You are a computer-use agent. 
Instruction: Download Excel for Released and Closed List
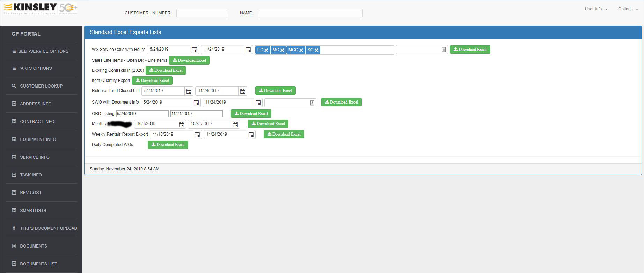(276, 91)
